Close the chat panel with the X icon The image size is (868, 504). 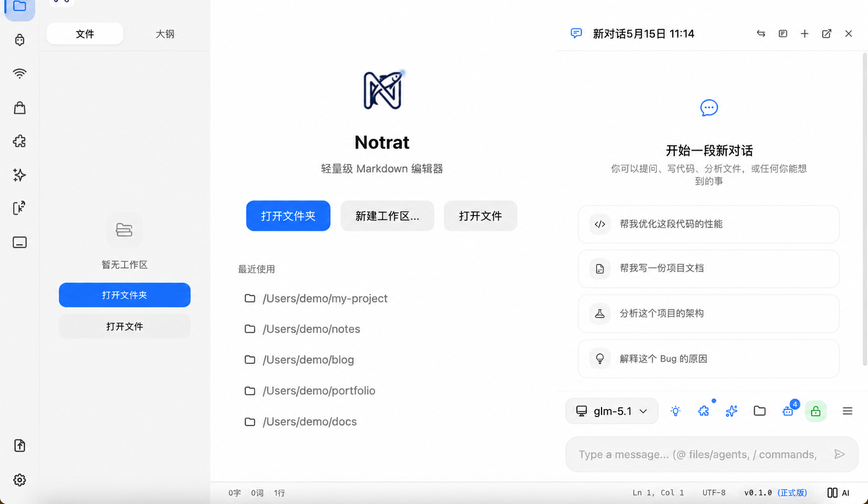(848, 34)
